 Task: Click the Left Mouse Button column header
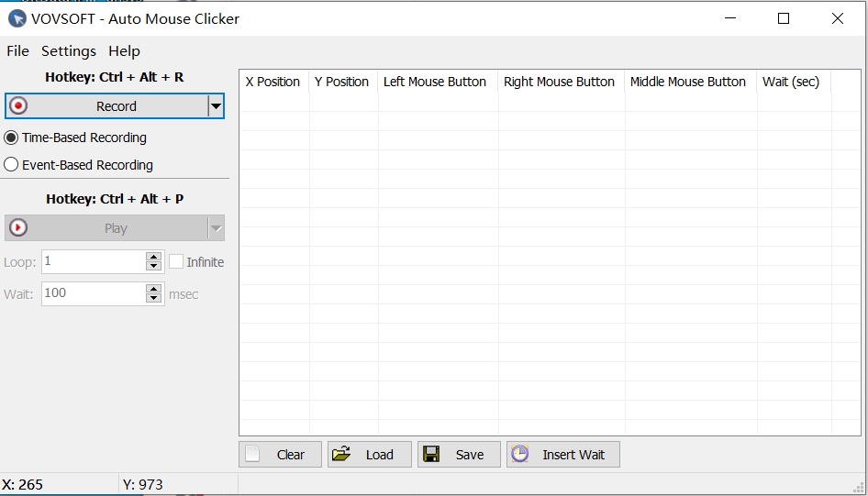click(x=438, y=82)
